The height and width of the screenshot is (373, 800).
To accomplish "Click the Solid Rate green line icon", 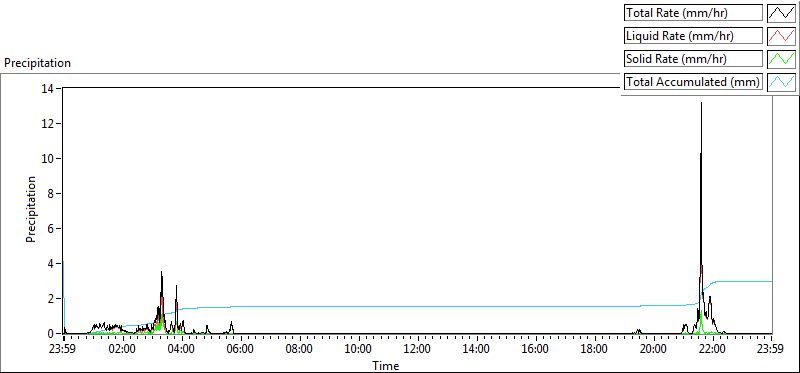I will pyautogui.click(x=781, y=59).
